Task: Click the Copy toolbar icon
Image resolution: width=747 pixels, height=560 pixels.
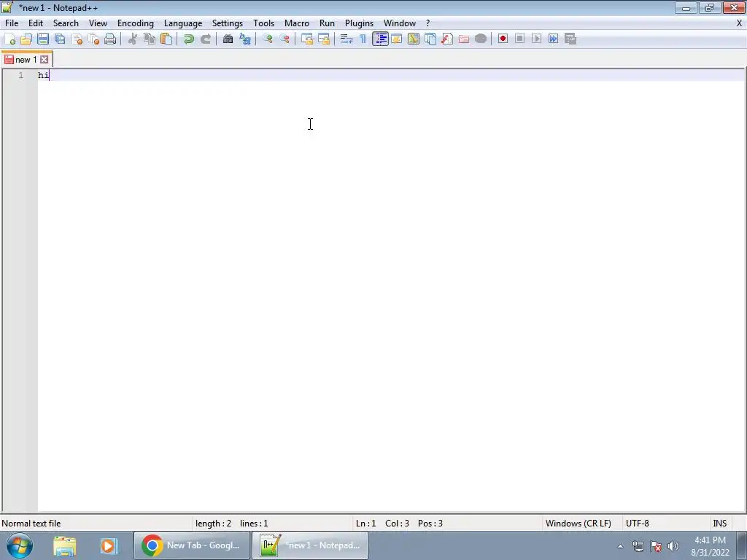Action: [149, 39]
